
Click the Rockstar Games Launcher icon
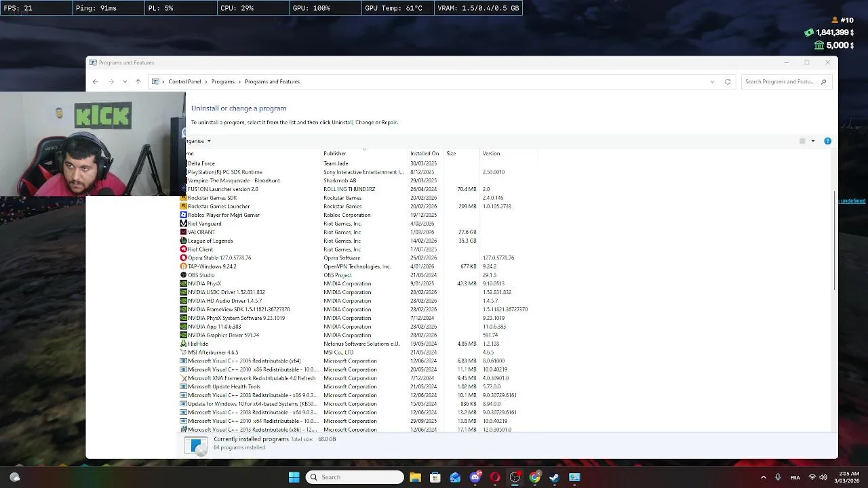(183, 207)
